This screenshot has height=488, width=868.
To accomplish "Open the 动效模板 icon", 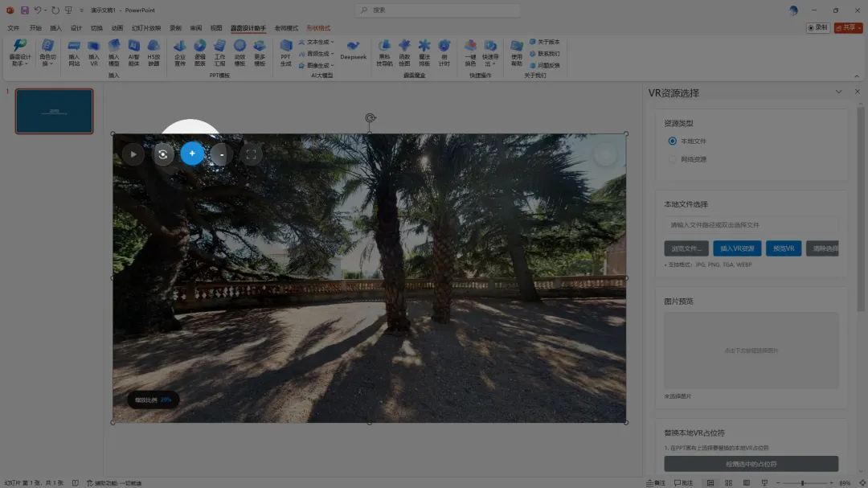I will pyautogui.click(x=240, y=52).
